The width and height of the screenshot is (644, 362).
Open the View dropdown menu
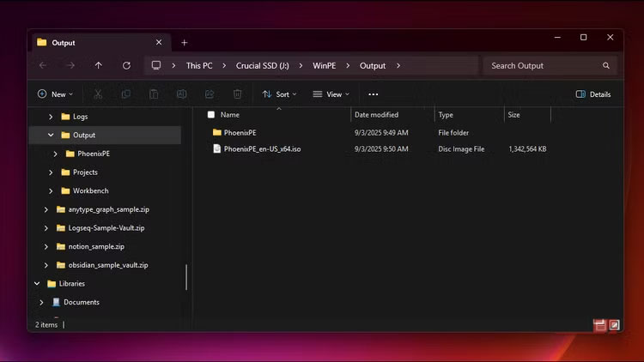point(331,94)
